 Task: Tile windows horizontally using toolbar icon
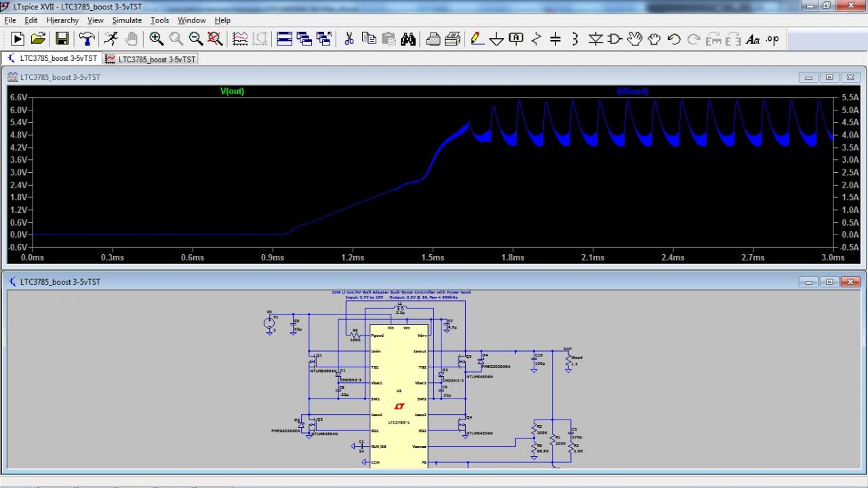pos(285,39)
